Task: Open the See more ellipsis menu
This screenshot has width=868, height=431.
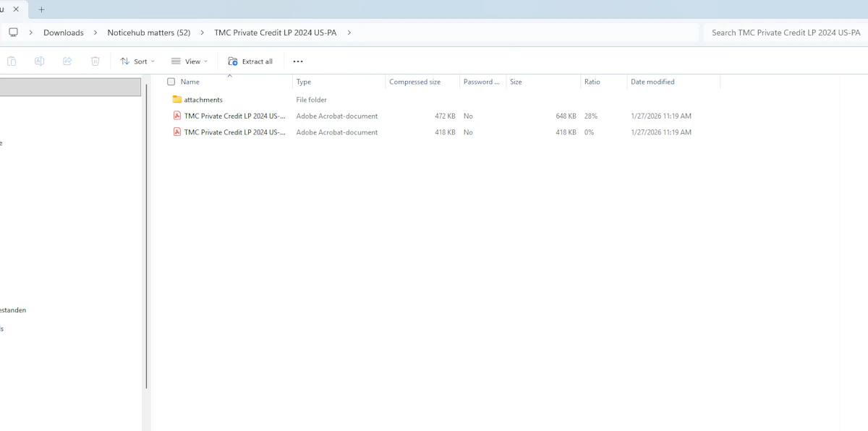Action: (298, 61)
